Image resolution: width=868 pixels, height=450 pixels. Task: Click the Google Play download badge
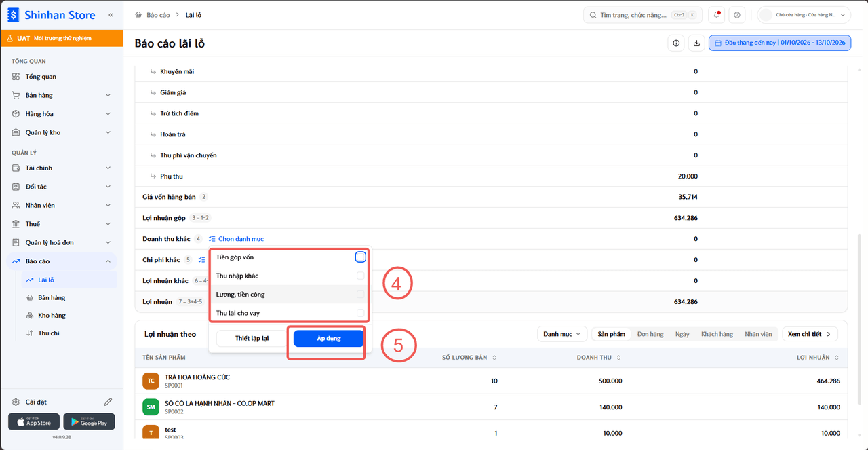[x=90, y=421]
